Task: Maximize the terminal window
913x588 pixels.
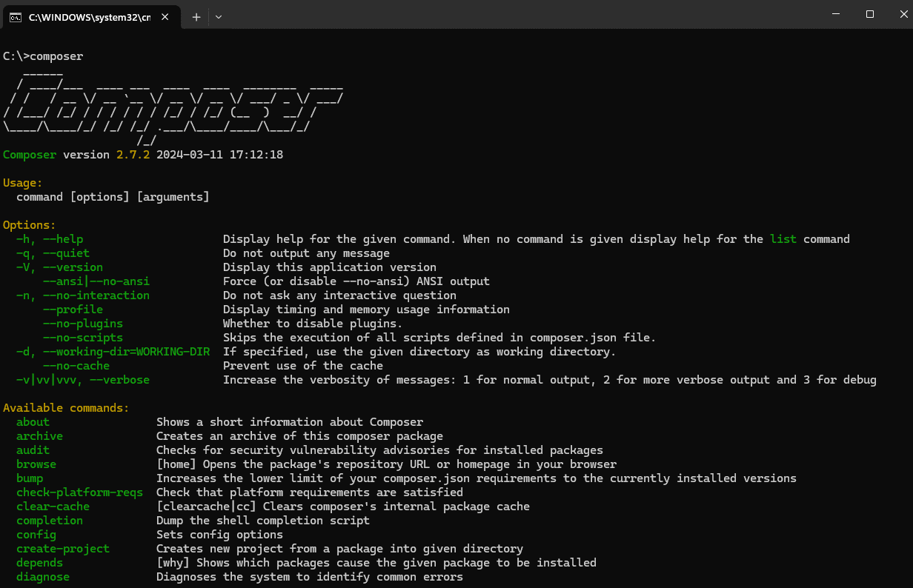Action: click(x=870, y=14)
